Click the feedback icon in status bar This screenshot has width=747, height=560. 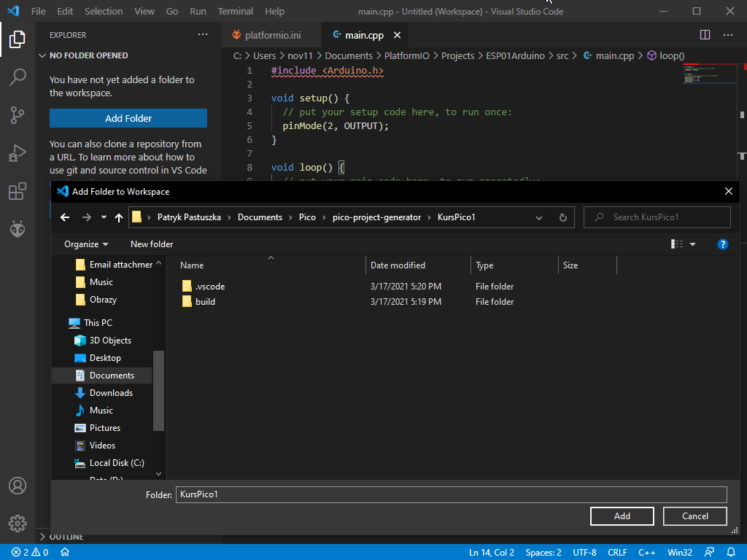tap(709, 553)
